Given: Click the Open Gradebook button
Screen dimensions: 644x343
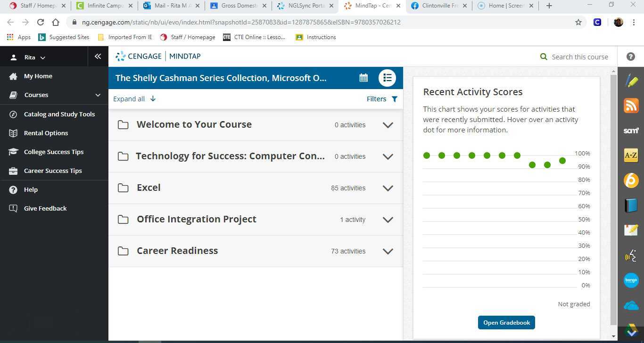Looking at the screenshot, I should coord(506,322).
